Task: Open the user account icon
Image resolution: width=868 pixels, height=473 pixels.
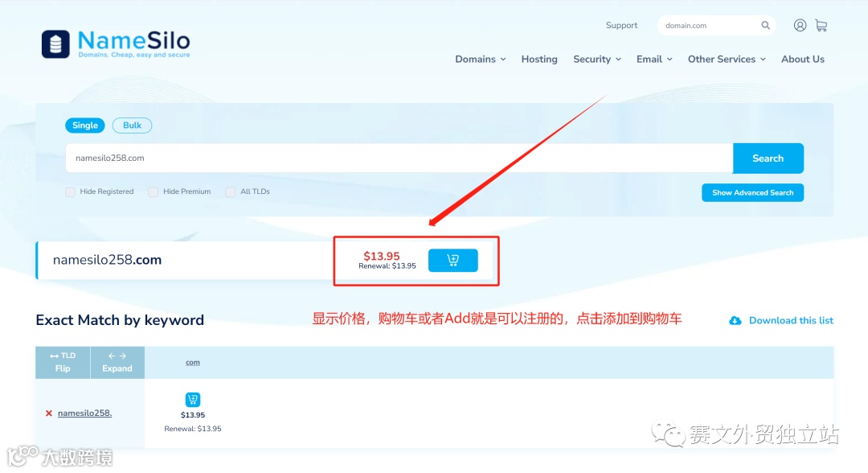Action: coord(800,26)
